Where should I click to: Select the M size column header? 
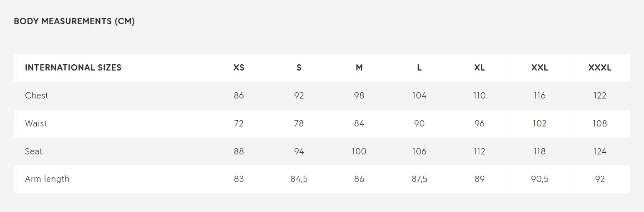tap(359, 68)
